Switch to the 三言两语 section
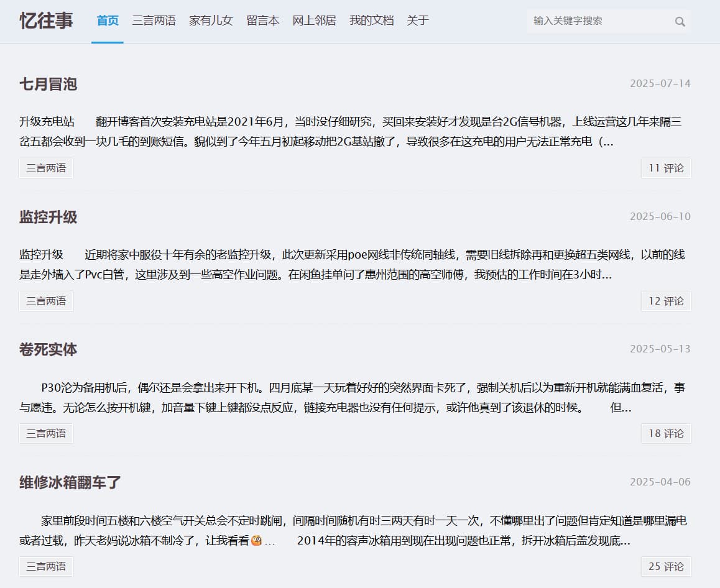This screenshot has width=720, height=588. 154,20
